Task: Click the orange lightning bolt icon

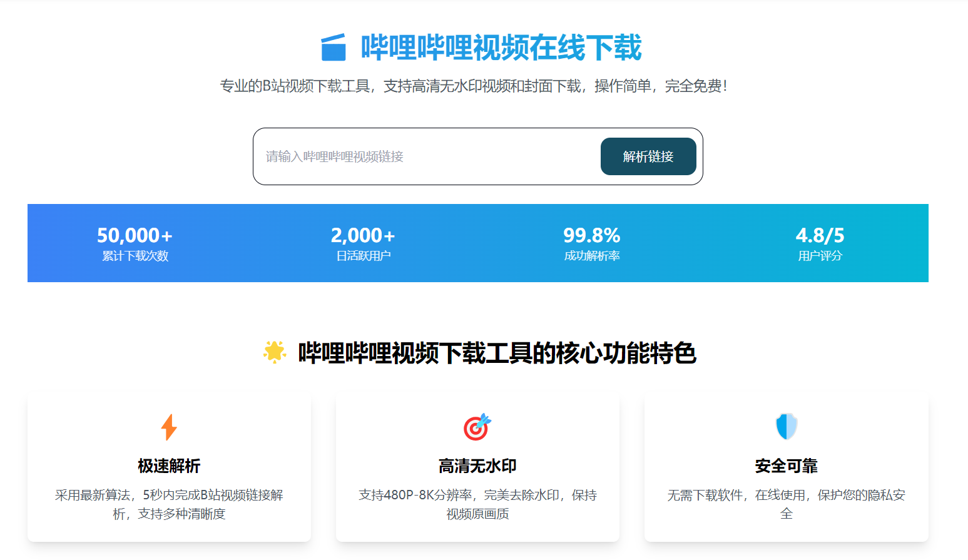Action: pyautogui.click(x=169, y=427)
